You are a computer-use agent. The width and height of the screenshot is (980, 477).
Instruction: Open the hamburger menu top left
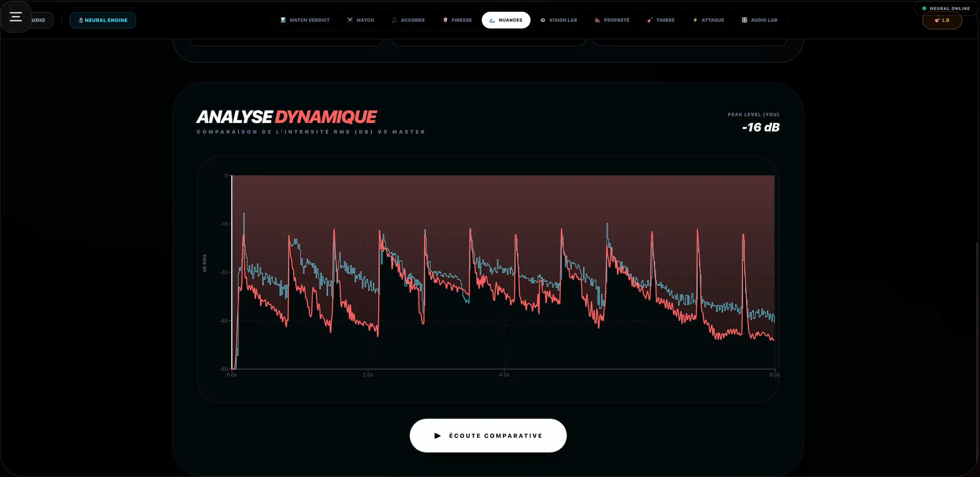[16, 16]
